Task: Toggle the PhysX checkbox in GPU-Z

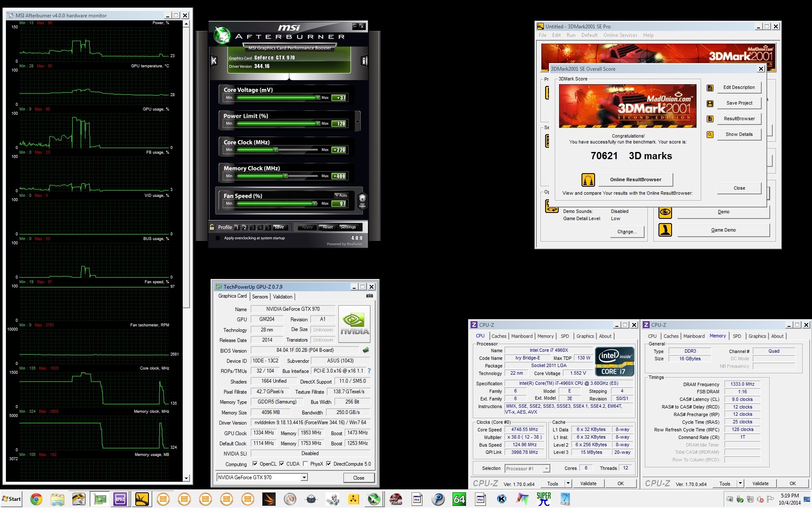Action: [305, 464]
